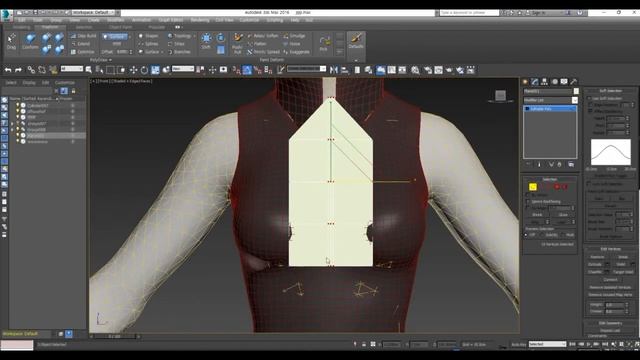Click the Connect button in Edit Vertices
This screenshot has width=640, height=360.
(x=610, y=280)
